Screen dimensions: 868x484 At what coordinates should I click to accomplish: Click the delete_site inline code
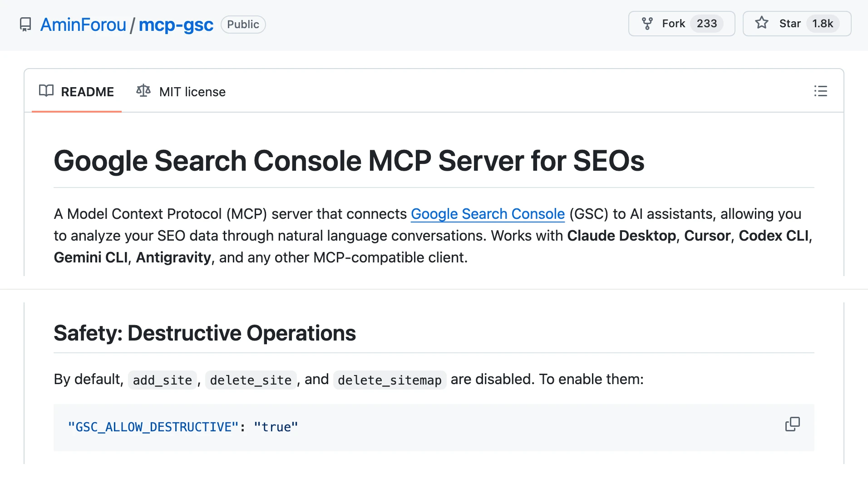point(251,380)
